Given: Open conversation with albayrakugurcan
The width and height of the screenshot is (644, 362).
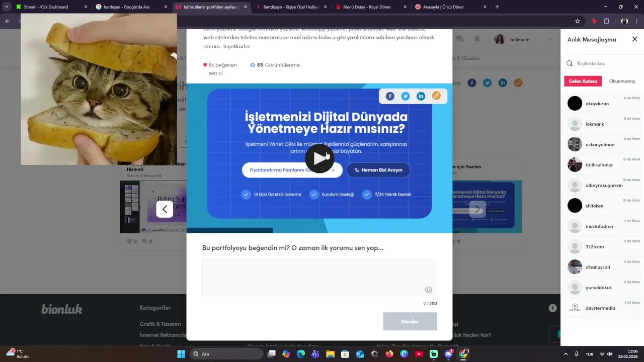Looking at the screenshot, I should tap(602, 186).
